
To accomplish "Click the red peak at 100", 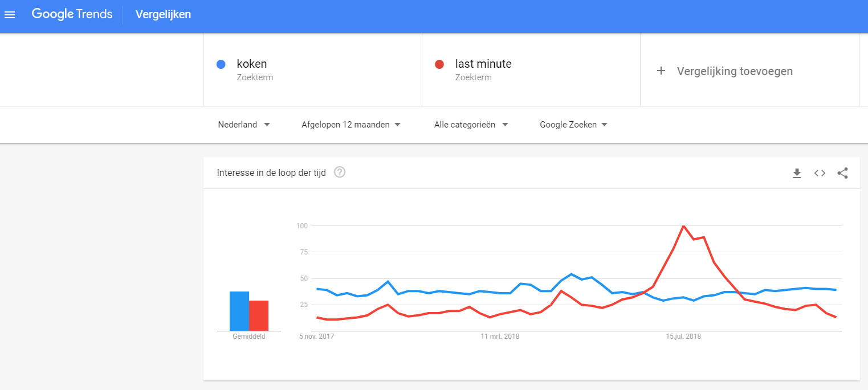I will click(683, 226).
